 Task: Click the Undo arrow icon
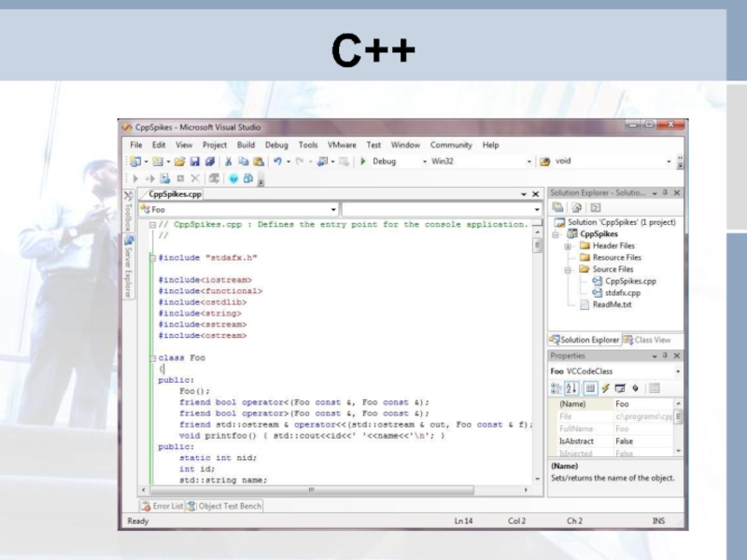coord(276,161)
